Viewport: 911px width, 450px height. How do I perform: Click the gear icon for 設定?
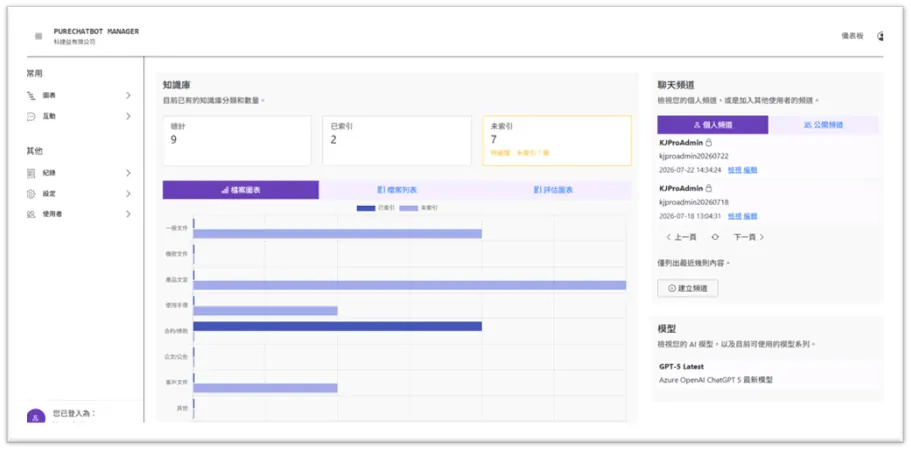point(31,194)
